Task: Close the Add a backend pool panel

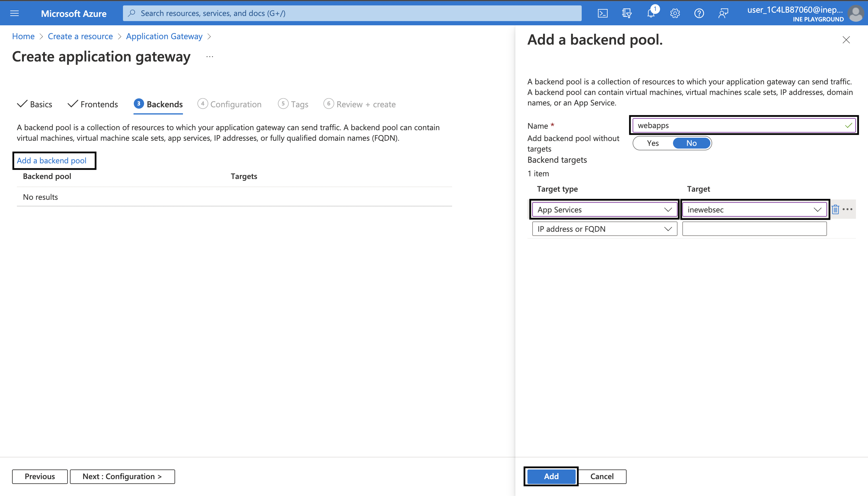Action: [x=846, y=40]
